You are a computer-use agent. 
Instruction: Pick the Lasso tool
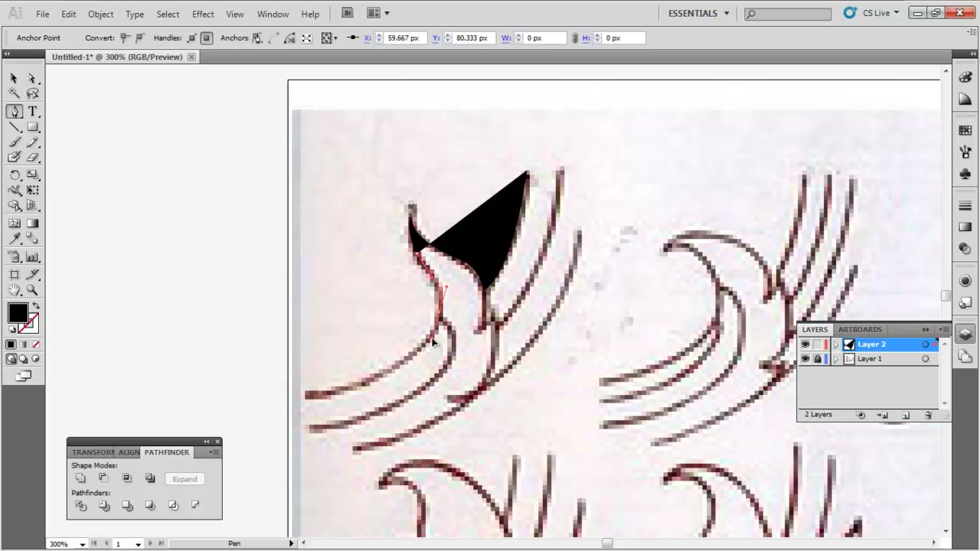click(x=32, y=93)
